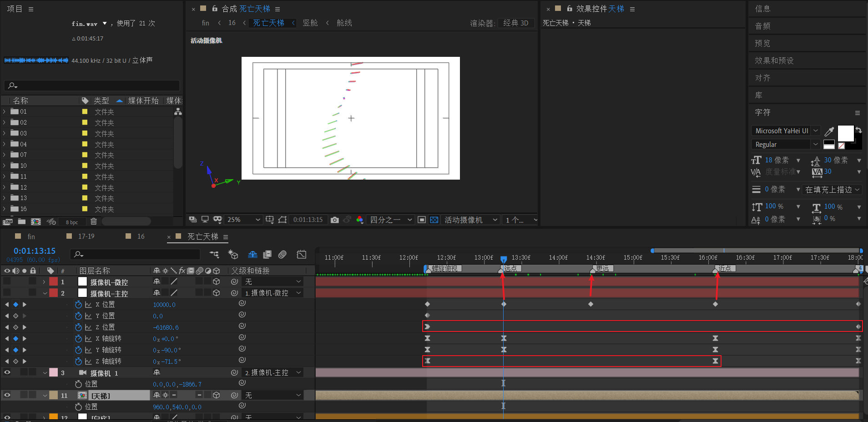Create a new composition from Project panel
The height and width of the screenshot is (422, 868).
click(36, 222)
